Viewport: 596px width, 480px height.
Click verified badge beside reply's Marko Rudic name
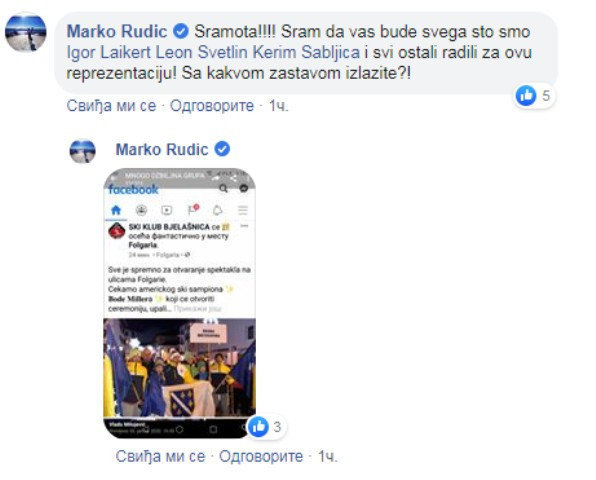tap(222, 149)
